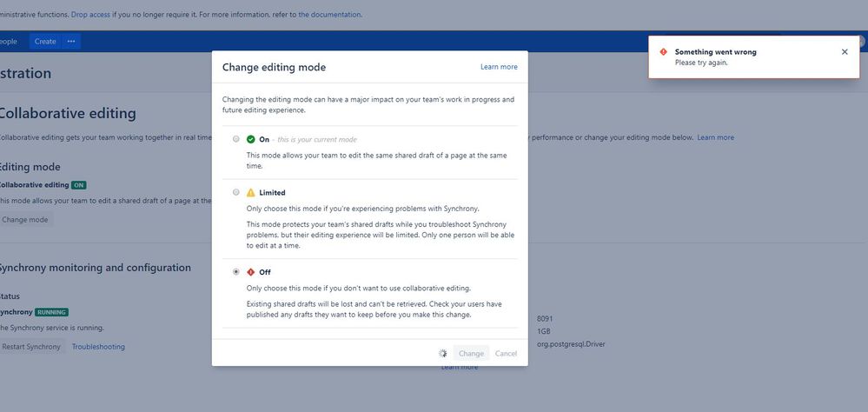Screen dimensions: 868x412
Task: Open the Troubleshooting link
Action: click(98, 347)
